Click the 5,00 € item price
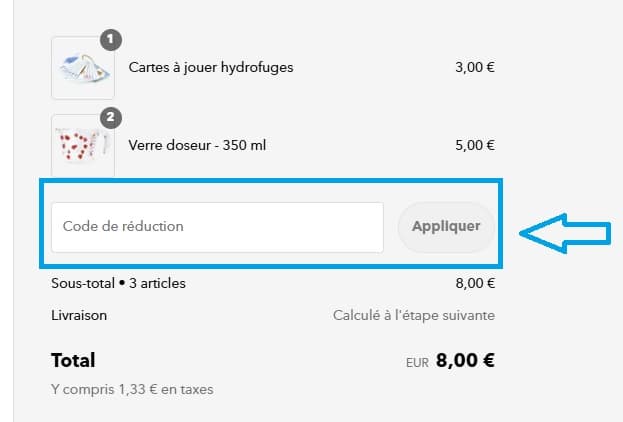The image size is (623, 422). tap(475, 145)
